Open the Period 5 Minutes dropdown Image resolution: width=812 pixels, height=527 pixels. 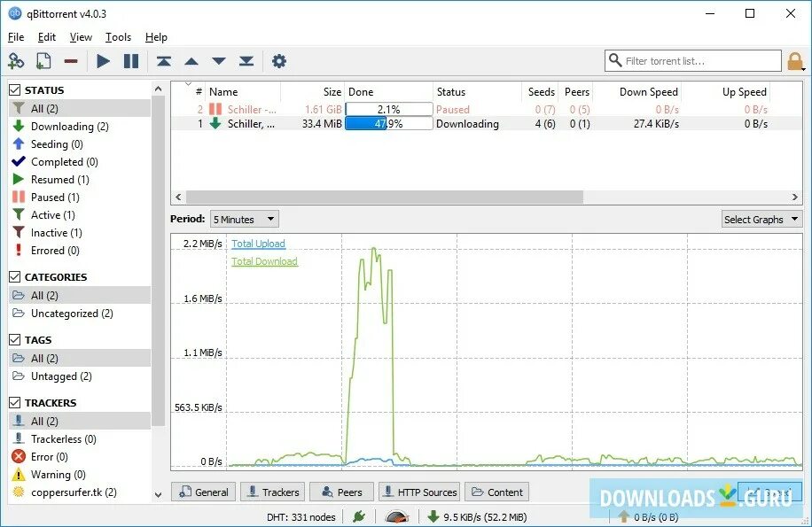click(245, 220)
